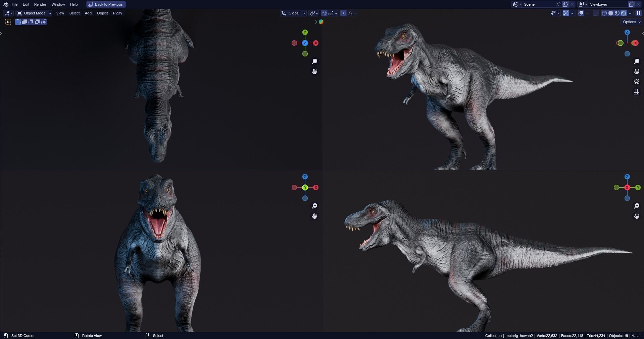
Task: Open the Options dropdown
Action: coord(631,22)
